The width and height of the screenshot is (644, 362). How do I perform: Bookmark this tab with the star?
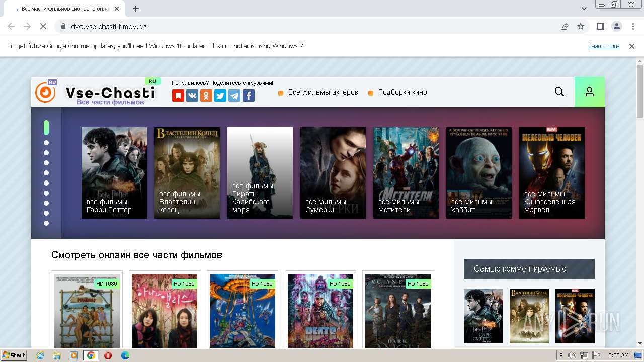point(581,27)
